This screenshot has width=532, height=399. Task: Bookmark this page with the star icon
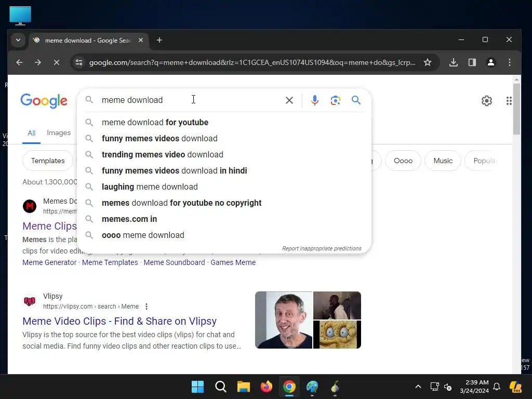tap(428, 62)
